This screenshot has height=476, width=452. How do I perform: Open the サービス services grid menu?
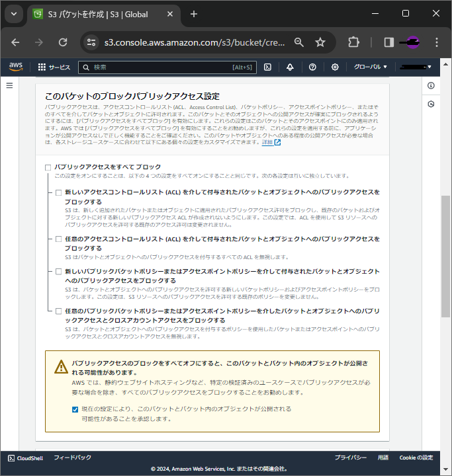pos(54,67)
